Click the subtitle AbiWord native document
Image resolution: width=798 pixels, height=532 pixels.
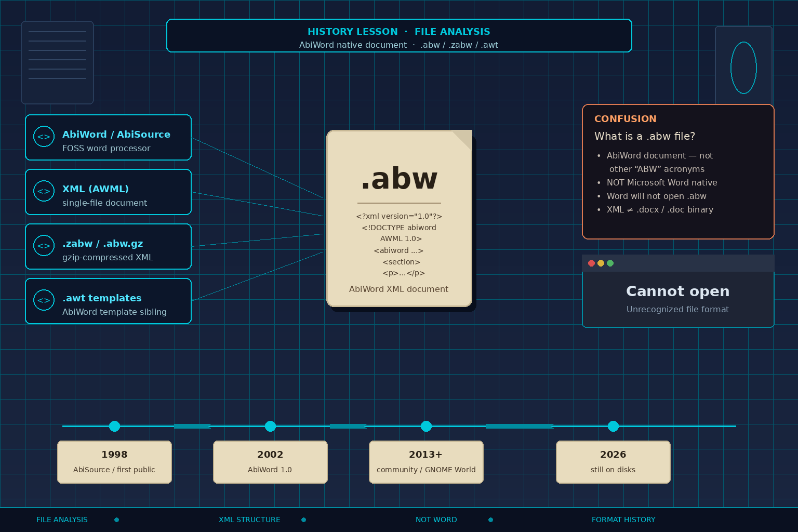pos(353,45)
